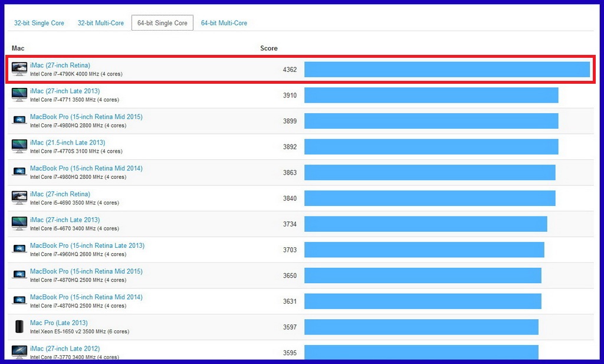Screen dimensions: 604x364
Task: Click iMac icon in 21.5-inch Late 2013 row
Action: click(x=19, y=146)
